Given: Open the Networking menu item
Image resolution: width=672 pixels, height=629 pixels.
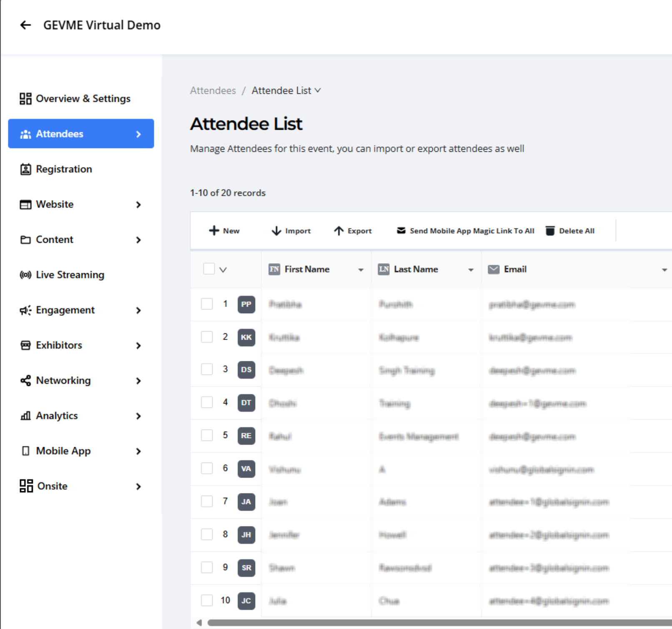Looking at the screenshot, I should coord(81,380).
